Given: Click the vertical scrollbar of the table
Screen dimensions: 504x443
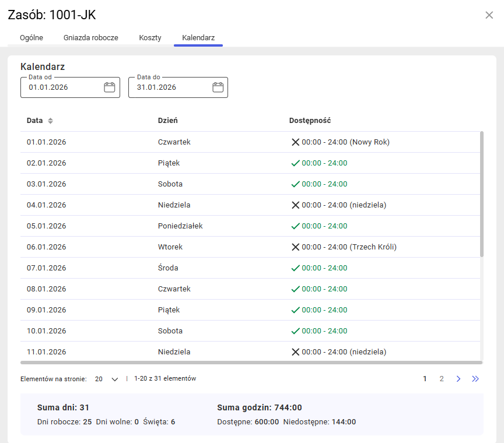Looking at the screenshot, I should [x=481, y=194].
